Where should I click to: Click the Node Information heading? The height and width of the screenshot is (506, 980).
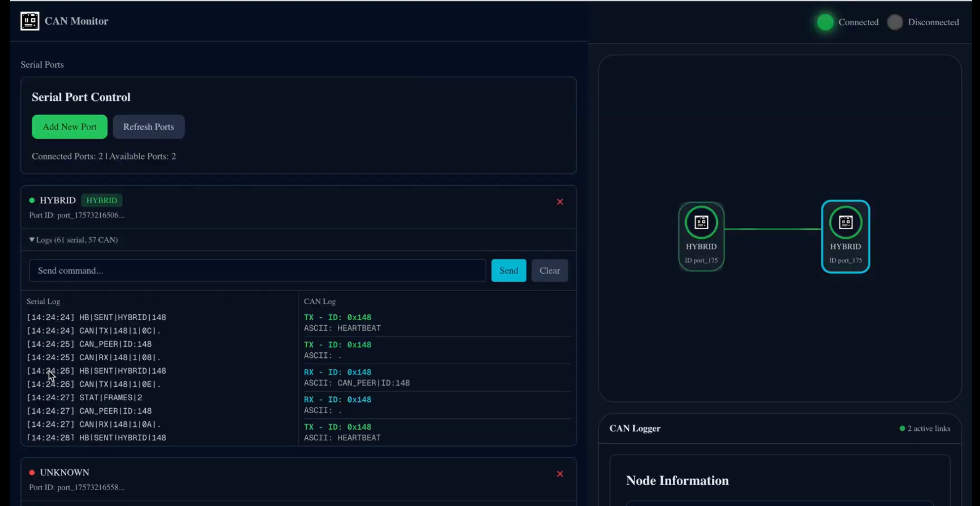pos(677,481)
